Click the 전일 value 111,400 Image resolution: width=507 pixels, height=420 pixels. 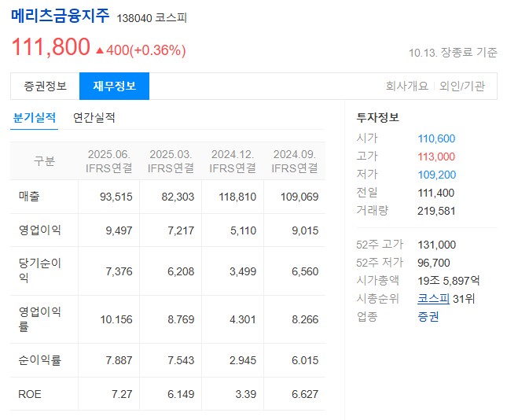click(436, 193)
